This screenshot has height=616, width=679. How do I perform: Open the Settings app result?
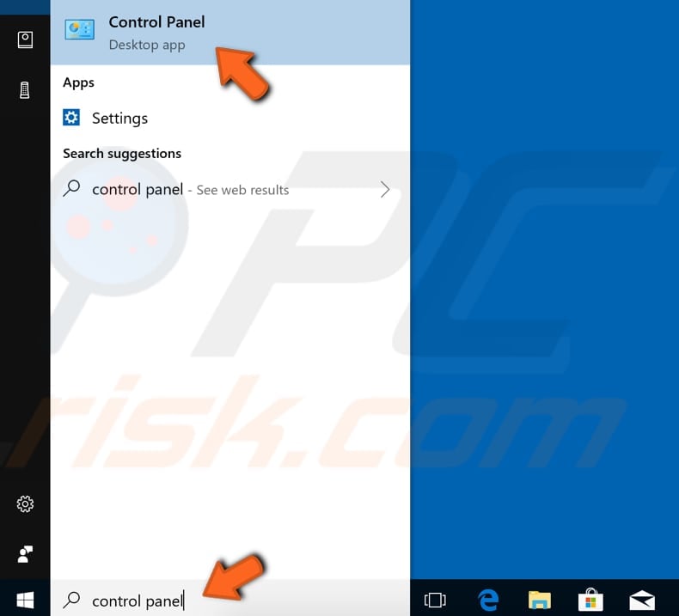click(x=230, y=118)
